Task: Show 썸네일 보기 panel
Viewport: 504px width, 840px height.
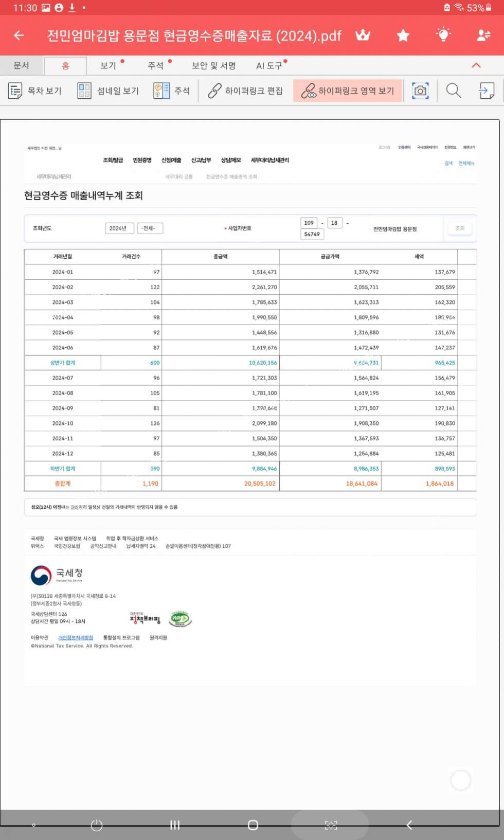Action: click(x=109, y=91)
